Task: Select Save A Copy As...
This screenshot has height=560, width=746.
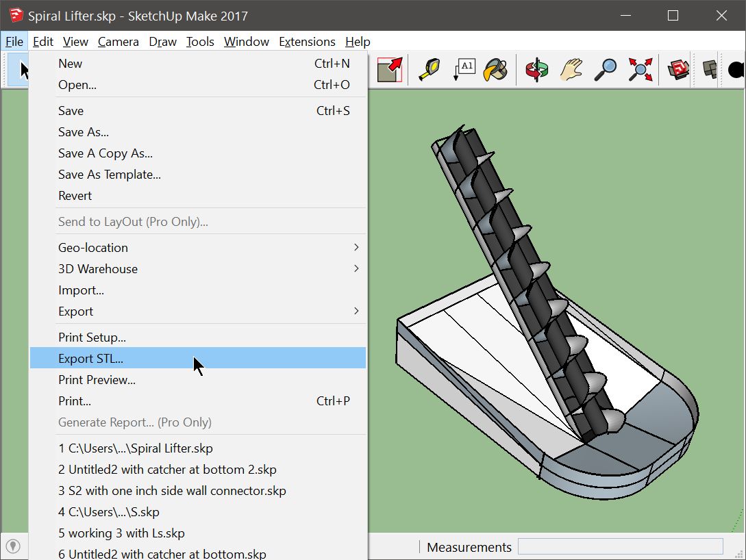Action: (x=198, y=153)
